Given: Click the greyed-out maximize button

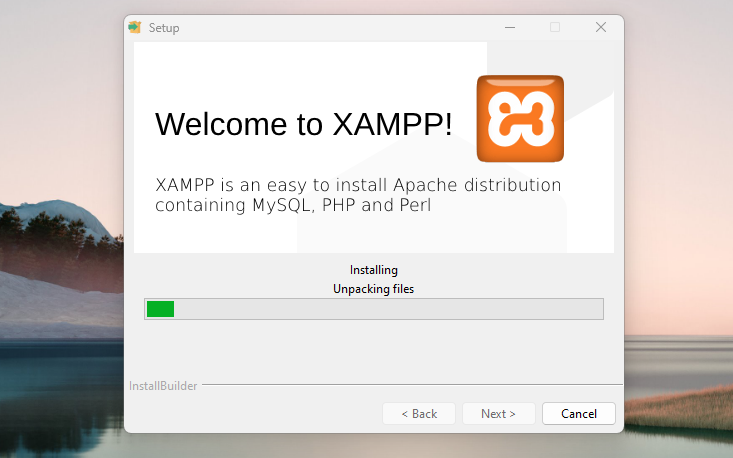Looking at the screenshot, I should point(555,27).
